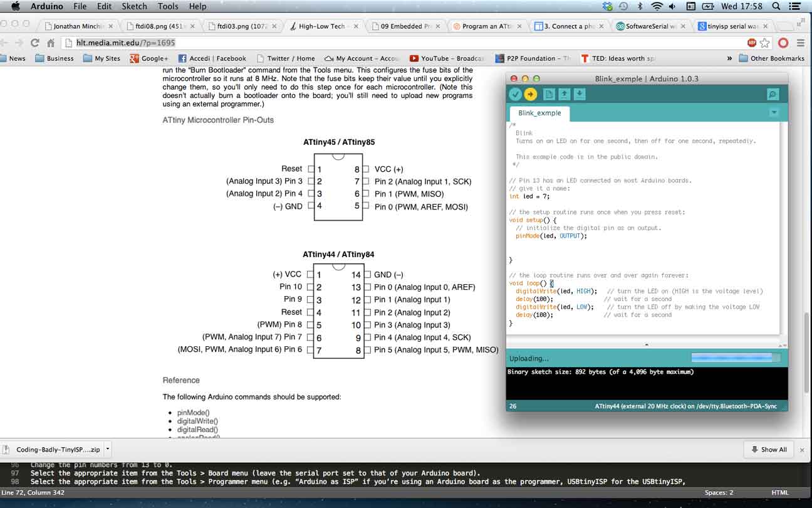This screenshot has height=508, width=812.
Task: Select the Blink_exmple sketch tab
Action: pos(539,113)
